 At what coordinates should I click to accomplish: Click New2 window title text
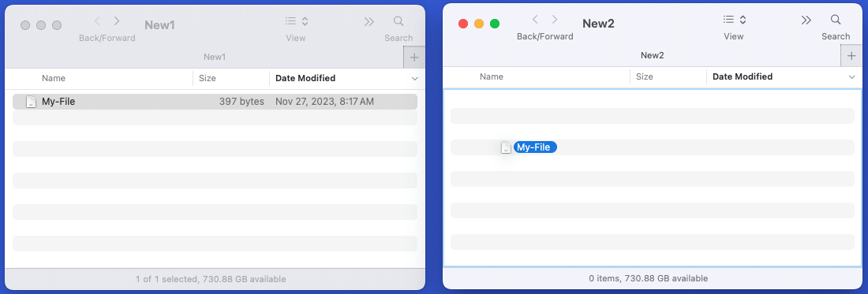[598, 23]
